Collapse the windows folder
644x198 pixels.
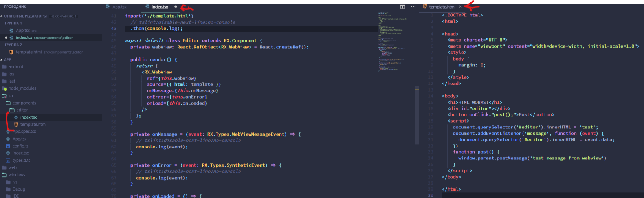(17, 175)
